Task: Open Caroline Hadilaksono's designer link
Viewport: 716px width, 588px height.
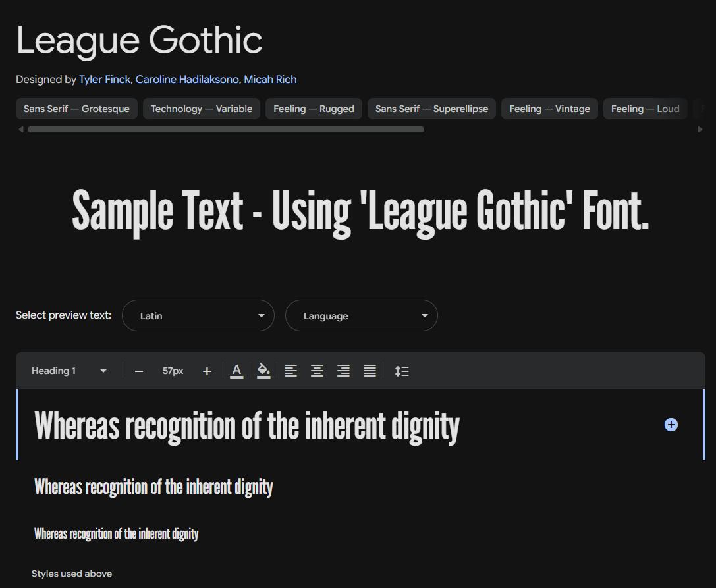Action: (187, 80)
